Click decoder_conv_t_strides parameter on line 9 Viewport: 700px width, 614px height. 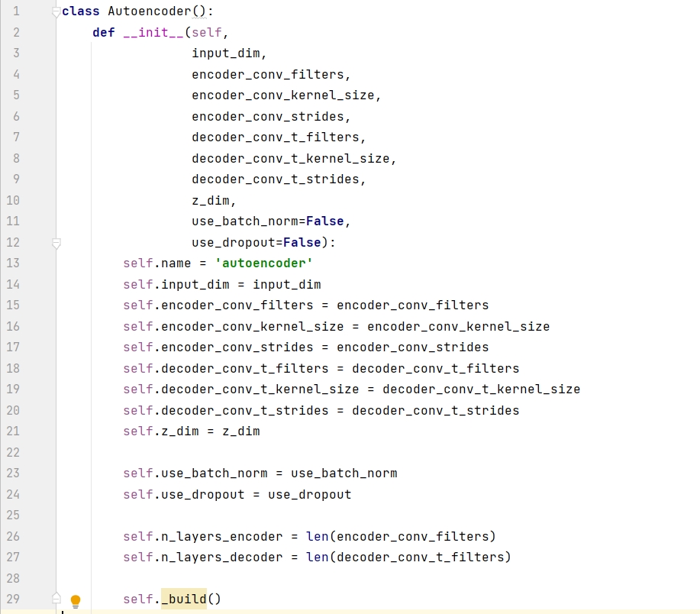[x=276, y=179]
